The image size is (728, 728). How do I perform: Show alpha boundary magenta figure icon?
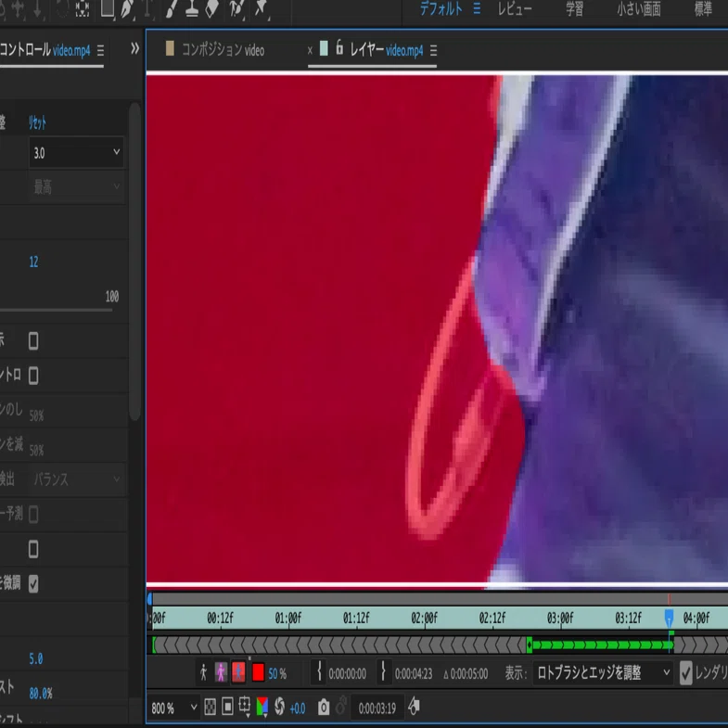pyautogui.click(x=221, y=671)
